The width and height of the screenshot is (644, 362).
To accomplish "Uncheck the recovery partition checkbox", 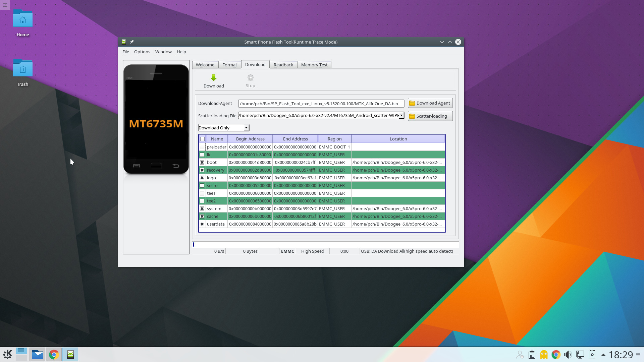I will (x=202, y=170).
